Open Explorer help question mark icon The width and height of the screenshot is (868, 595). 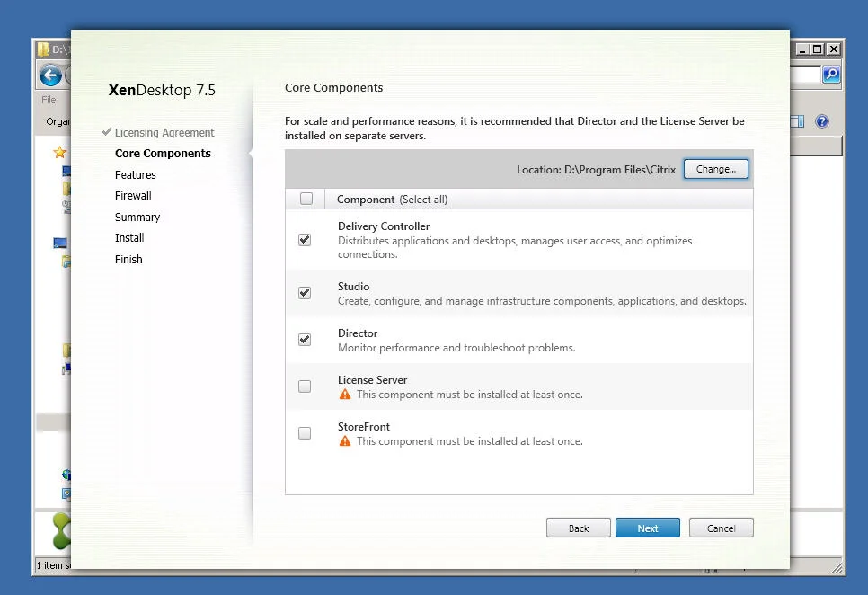822,121
